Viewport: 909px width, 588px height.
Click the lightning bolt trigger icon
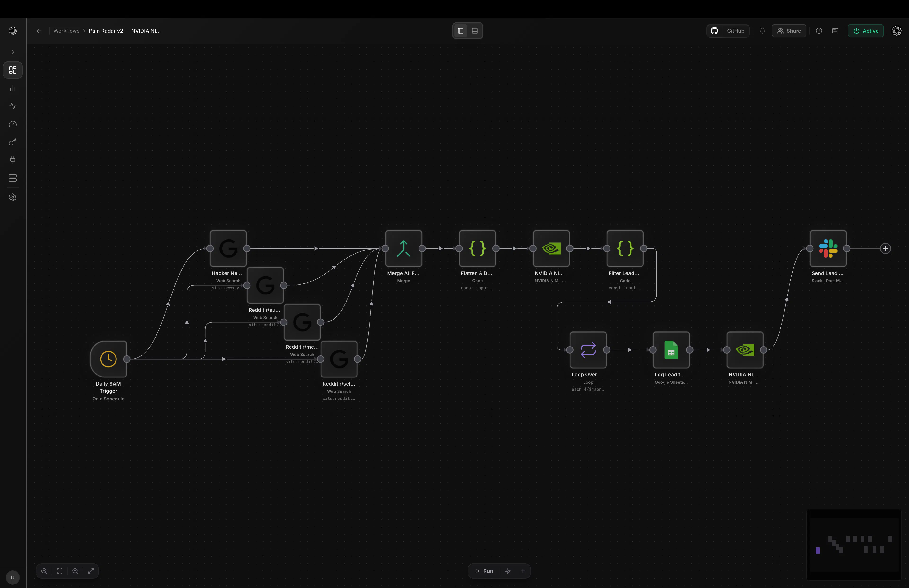tap(508, 571)
